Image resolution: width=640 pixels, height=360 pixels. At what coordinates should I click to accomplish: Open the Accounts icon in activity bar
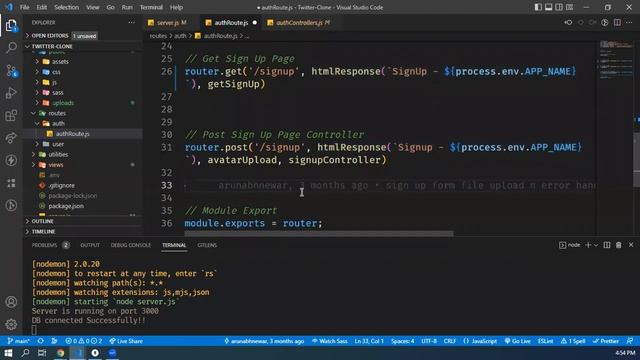pos(11,302)
